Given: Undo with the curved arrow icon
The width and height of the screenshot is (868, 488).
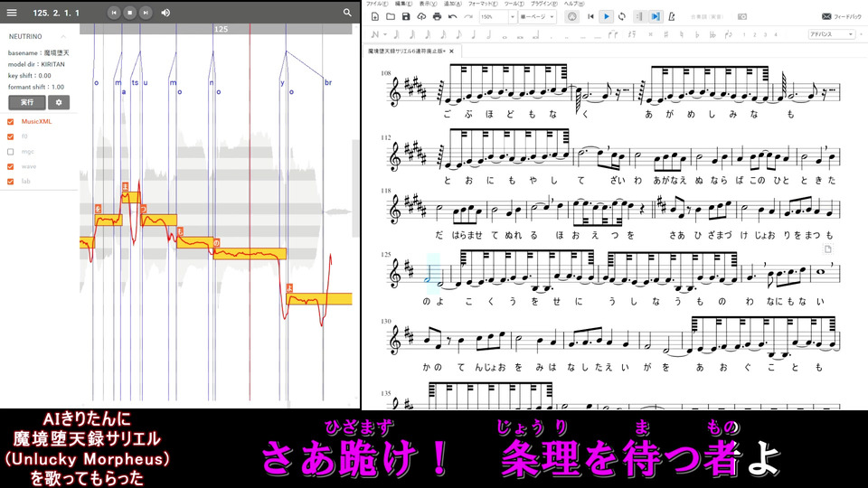Looking at the screenshot, I should coord(452,16).
